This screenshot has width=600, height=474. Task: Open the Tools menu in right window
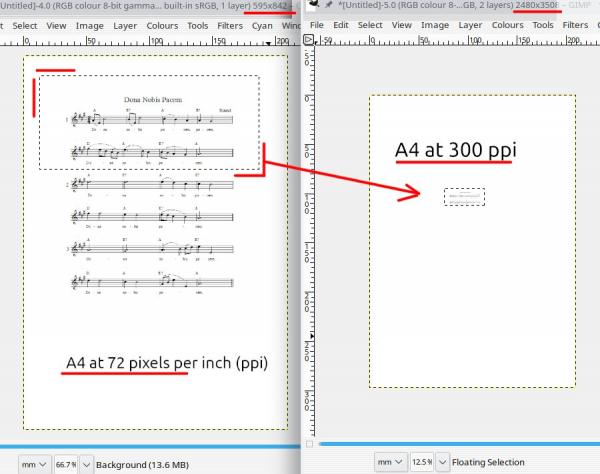543,25
